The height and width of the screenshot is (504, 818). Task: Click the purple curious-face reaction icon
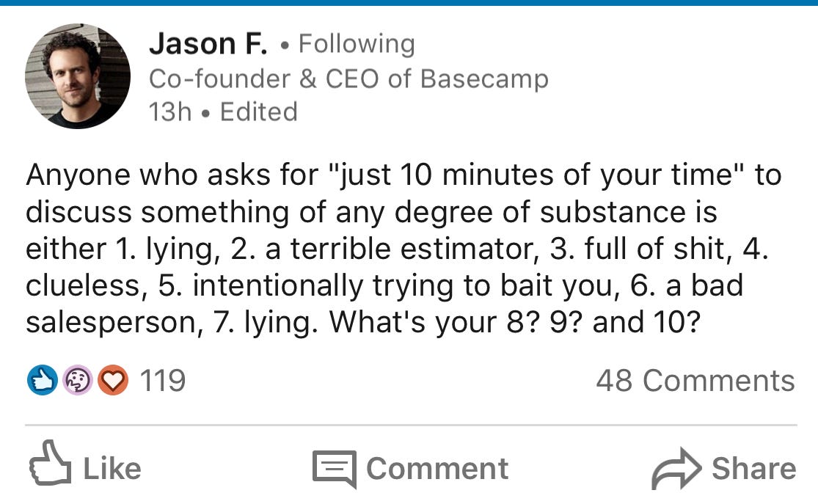[78, 380]
